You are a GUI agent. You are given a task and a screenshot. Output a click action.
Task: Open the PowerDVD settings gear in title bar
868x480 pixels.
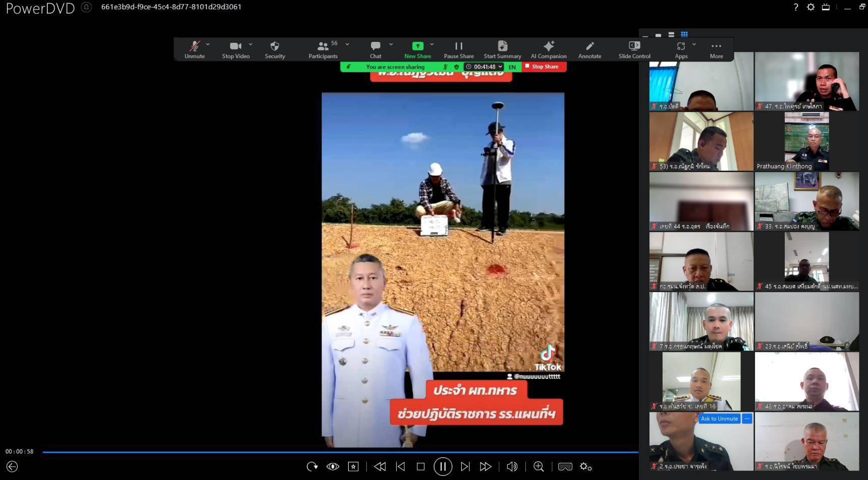tap(810, 7)
